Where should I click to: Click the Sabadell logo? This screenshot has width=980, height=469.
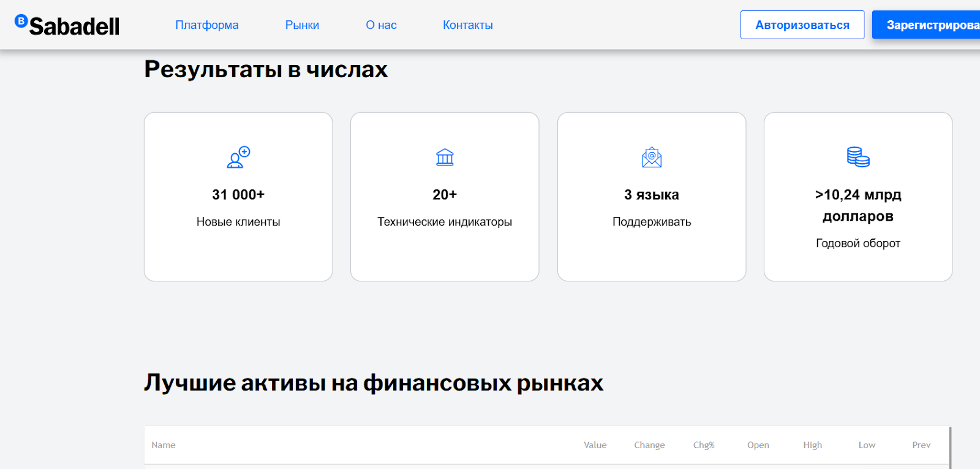click(67, 25)
